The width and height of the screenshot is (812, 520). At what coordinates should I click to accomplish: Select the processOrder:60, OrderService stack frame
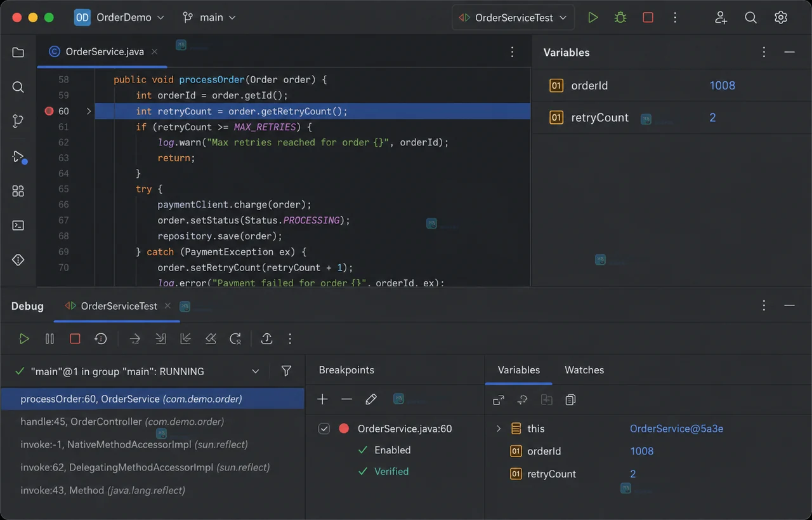(x=152, y=399)
